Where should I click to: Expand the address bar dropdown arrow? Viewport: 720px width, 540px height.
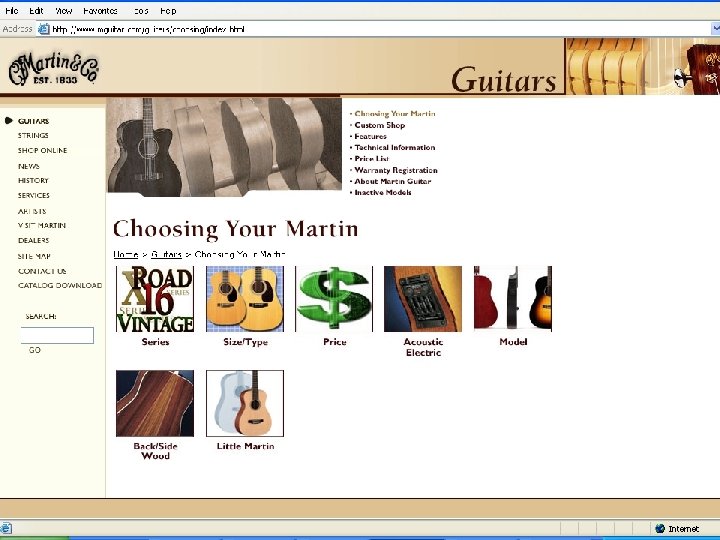(x=715, y=29)
